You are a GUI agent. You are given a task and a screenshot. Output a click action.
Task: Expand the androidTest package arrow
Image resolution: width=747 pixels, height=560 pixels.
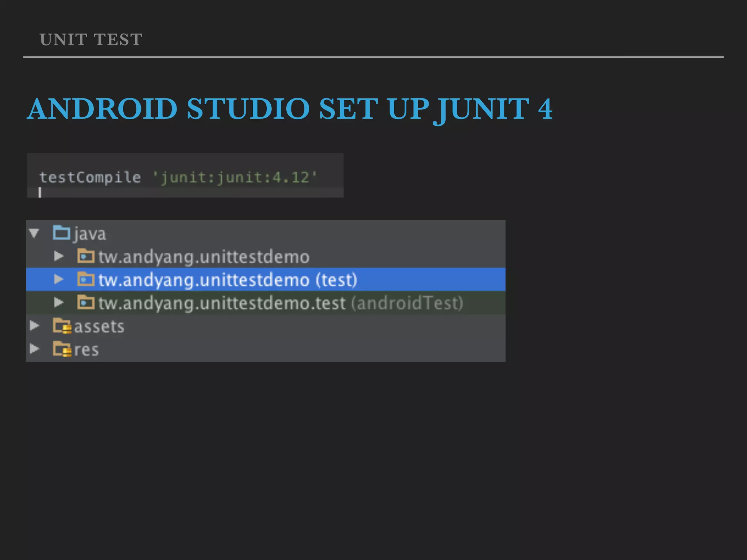tap(59, 302)
